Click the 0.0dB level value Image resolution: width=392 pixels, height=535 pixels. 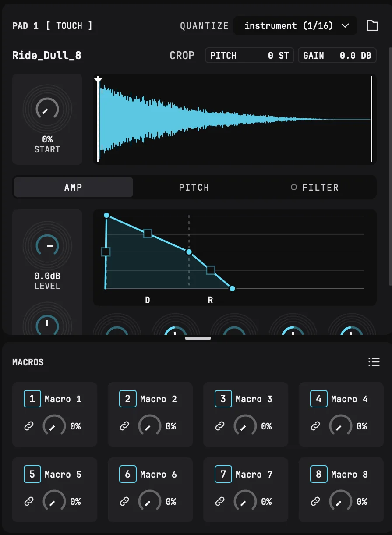pos(47,276)
